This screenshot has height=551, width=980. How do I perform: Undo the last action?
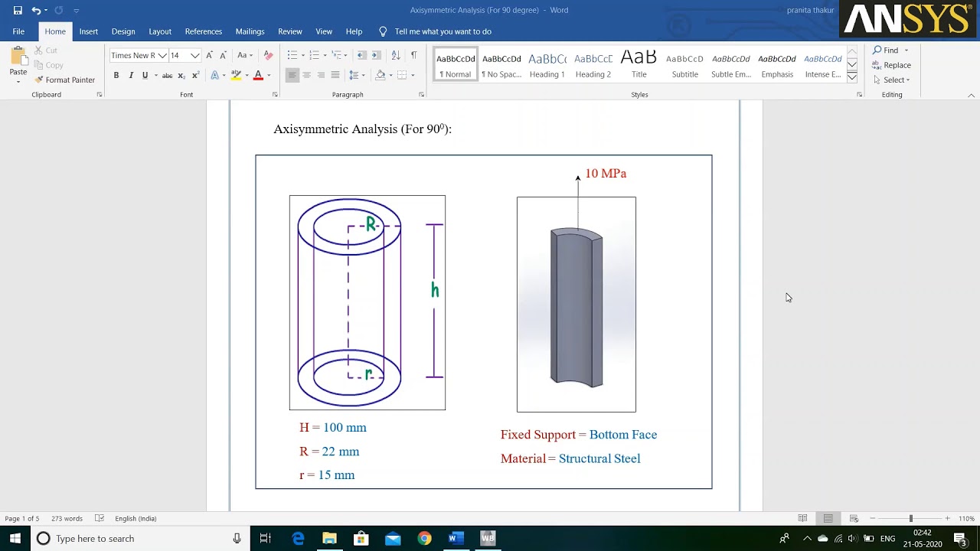[36, 10]
